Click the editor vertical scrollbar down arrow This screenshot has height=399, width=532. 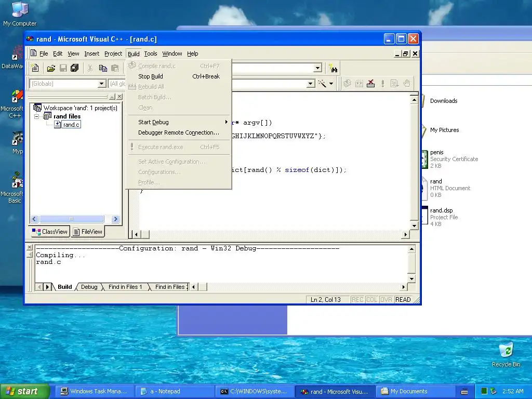(x=414, y=225)
